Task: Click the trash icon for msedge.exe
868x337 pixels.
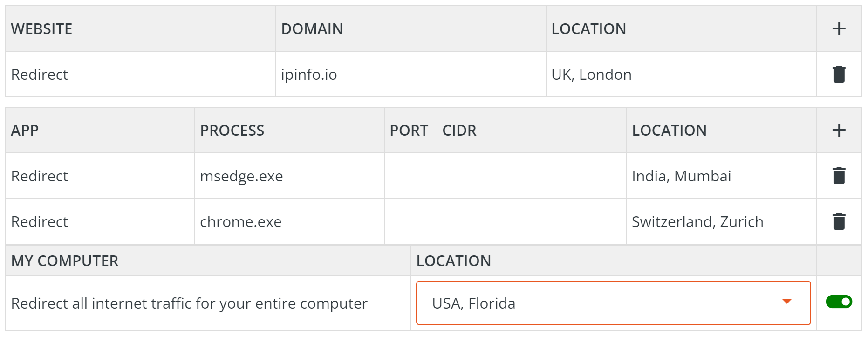Action: coord(839,176)
